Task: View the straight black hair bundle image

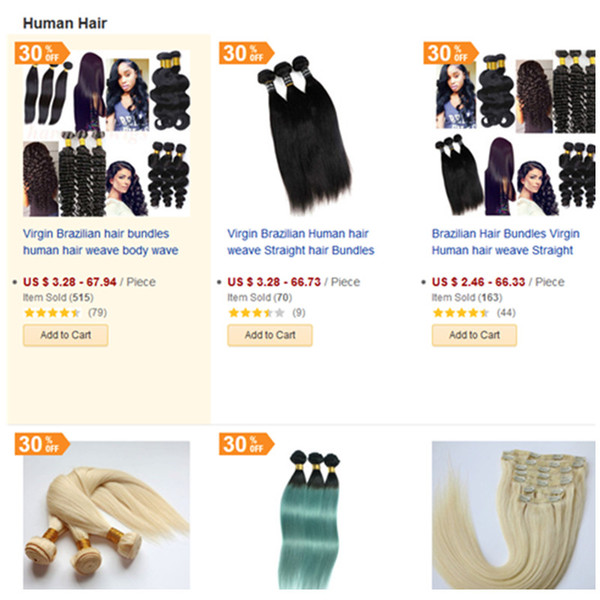Action: (305, 134)
